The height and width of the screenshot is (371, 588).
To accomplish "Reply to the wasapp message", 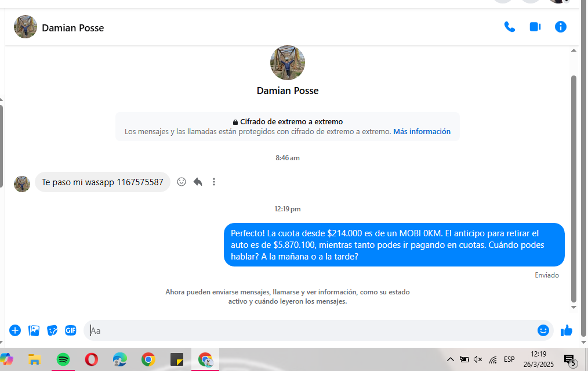I will point(198,182).
